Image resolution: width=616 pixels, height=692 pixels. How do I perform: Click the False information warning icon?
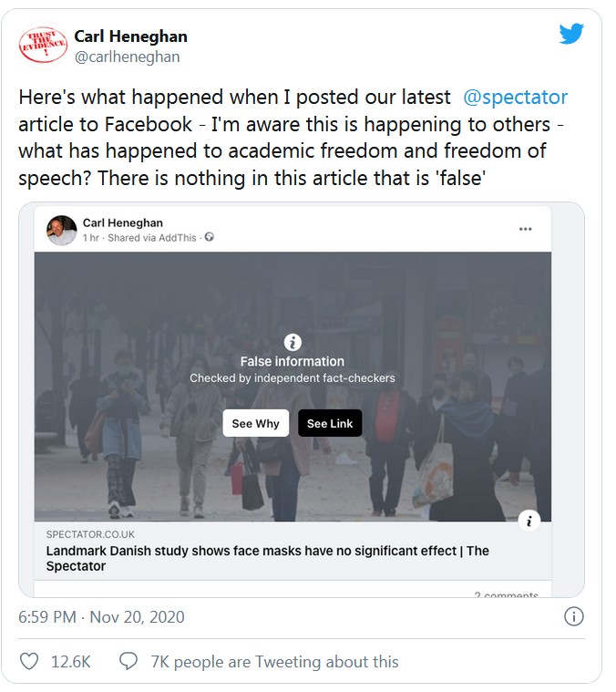(x=293, y=343)
